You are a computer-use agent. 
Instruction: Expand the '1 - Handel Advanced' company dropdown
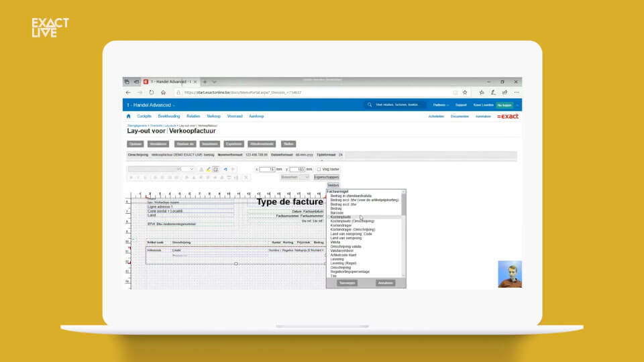pyautogui.click(x=151, y=105)
